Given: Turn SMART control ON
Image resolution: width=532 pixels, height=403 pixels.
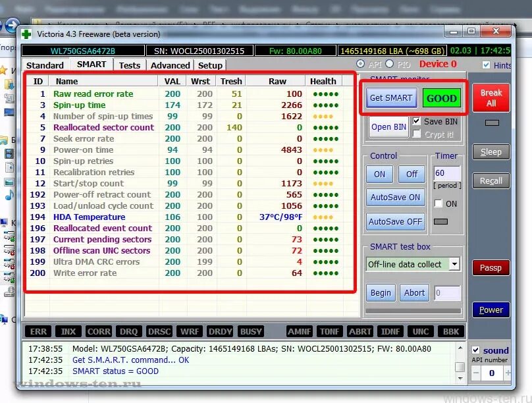Looking at the screenshot, I should pos(379,174).
